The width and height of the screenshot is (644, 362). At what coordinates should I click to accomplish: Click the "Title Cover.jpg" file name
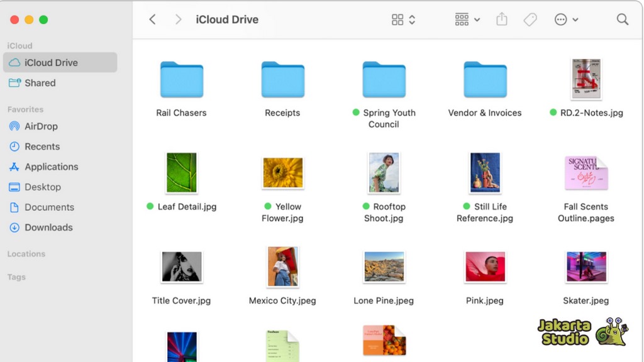(181, 300)
